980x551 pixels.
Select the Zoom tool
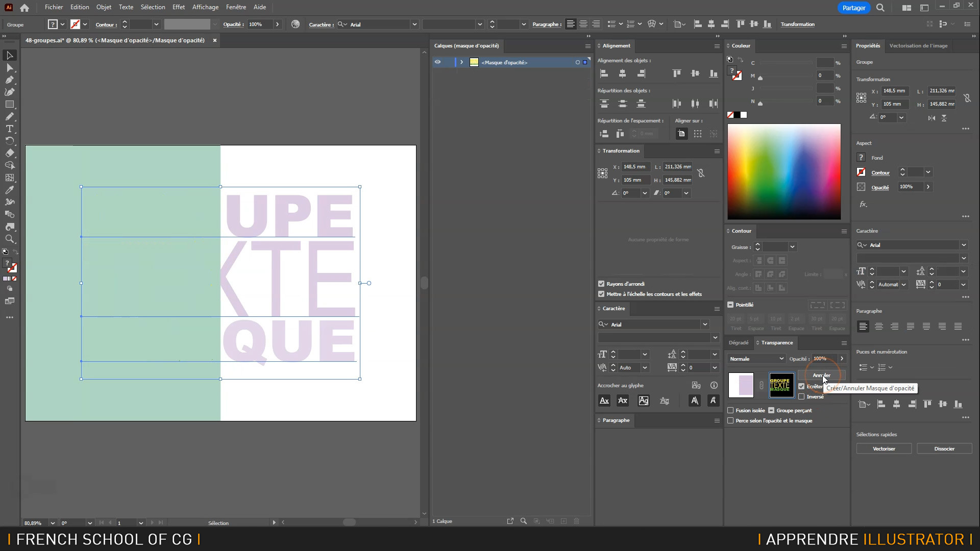tap(10, 239)
